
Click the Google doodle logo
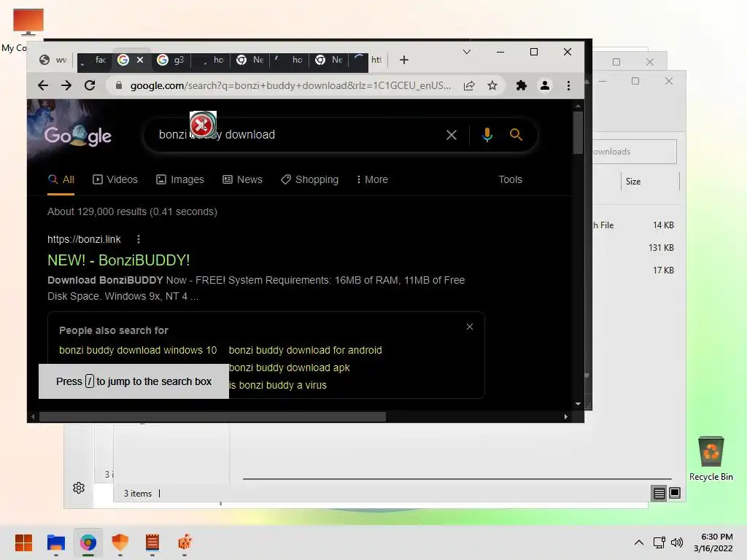pos(77,136)
